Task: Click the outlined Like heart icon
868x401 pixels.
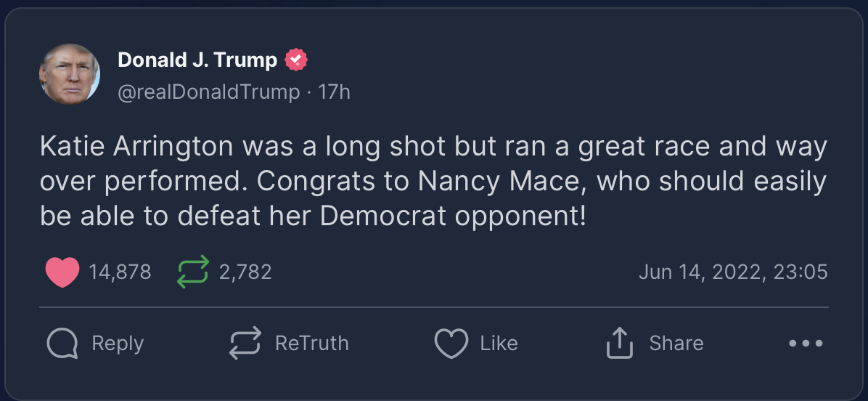Action: (451, 344)
